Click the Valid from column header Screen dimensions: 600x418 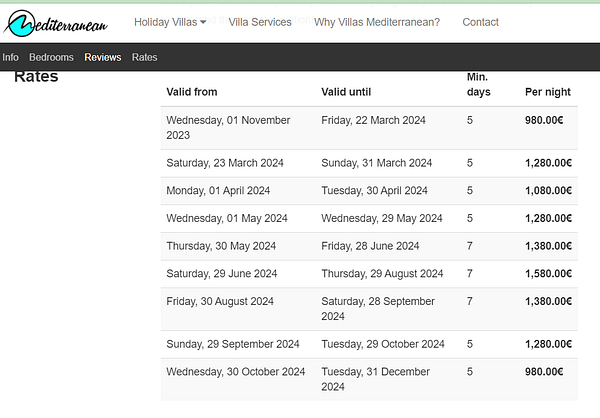coord(194,92)
